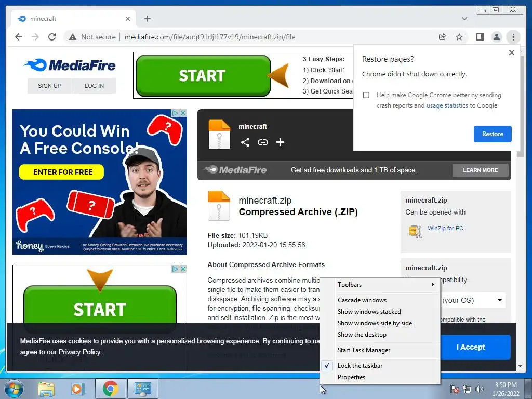This screenshot has height=399, width=532.
Task: Open the (your OS) dropdown
Action: coord(473,300)
